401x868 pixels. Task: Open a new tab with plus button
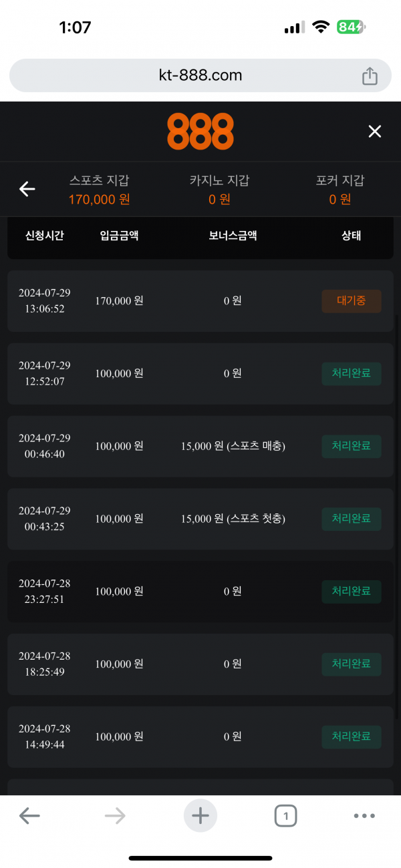coord(200,815)
